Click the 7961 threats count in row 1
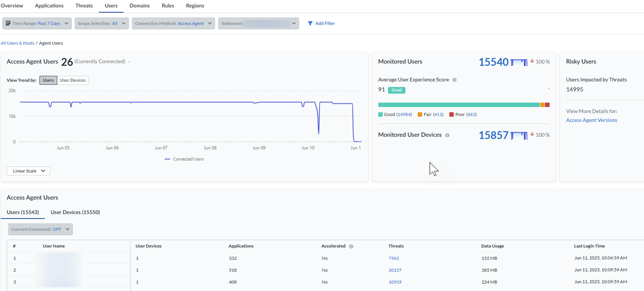Viewport: 644px width, 291px height. coord(394,258)
